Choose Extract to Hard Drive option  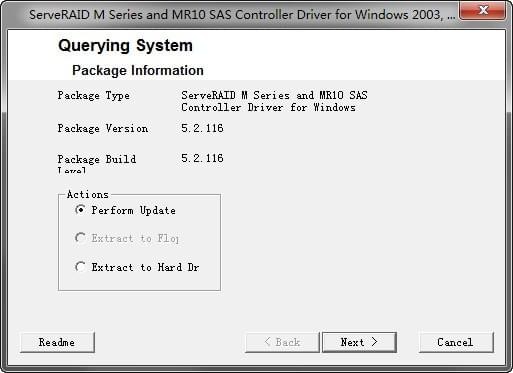click(x=80, y=267)
